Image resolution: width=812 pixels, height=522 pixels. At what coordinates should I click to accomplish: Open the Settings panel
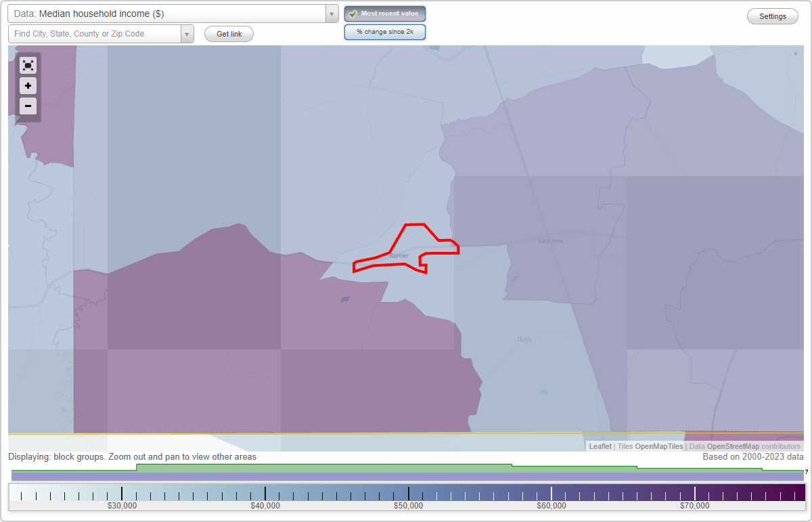[x=772, y=16]
